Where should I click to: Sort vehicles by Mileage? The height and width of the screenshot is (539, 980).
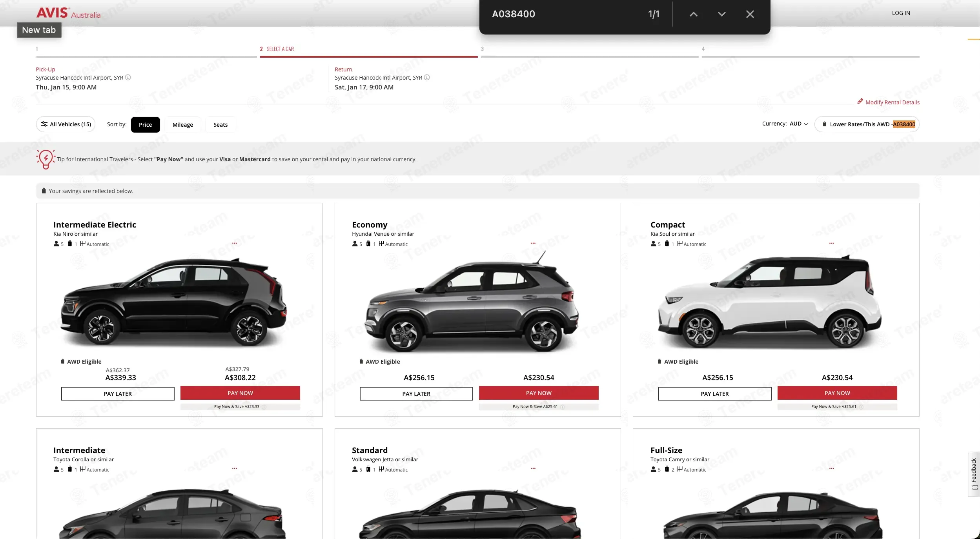tap(183, 125)
